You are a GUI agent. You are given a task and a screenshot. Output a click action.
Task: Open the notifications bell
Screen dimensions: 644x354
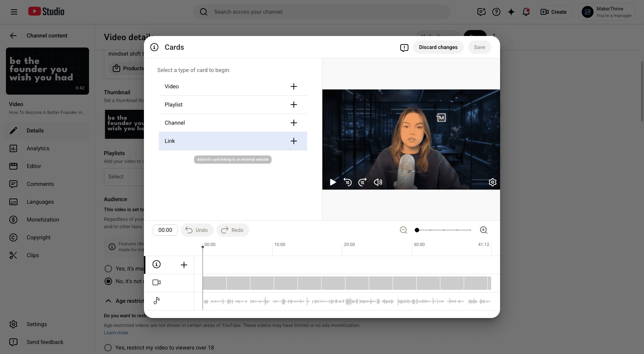pos(526,12)
